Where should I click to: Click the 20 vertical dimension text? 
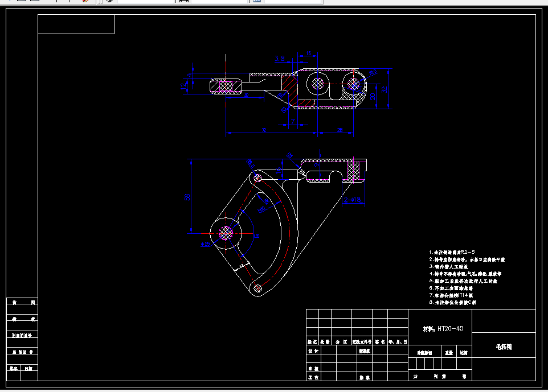(373, 96)
